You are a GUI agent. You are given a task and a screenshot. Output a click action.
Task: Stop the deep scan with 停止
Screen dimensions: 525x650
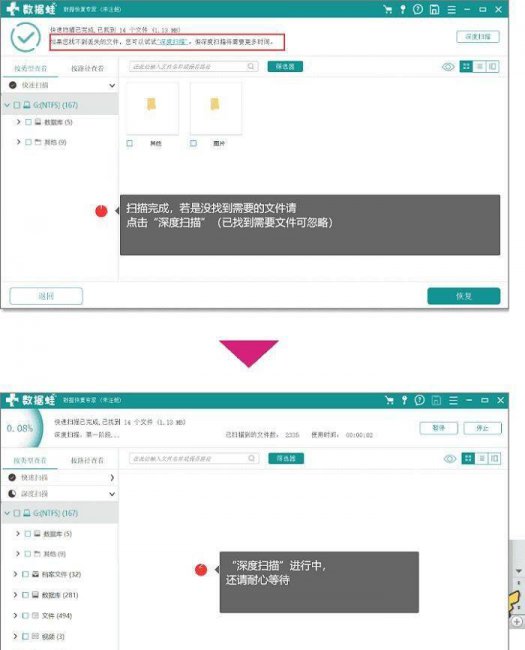pyautogui.click(x=482, y=428)
